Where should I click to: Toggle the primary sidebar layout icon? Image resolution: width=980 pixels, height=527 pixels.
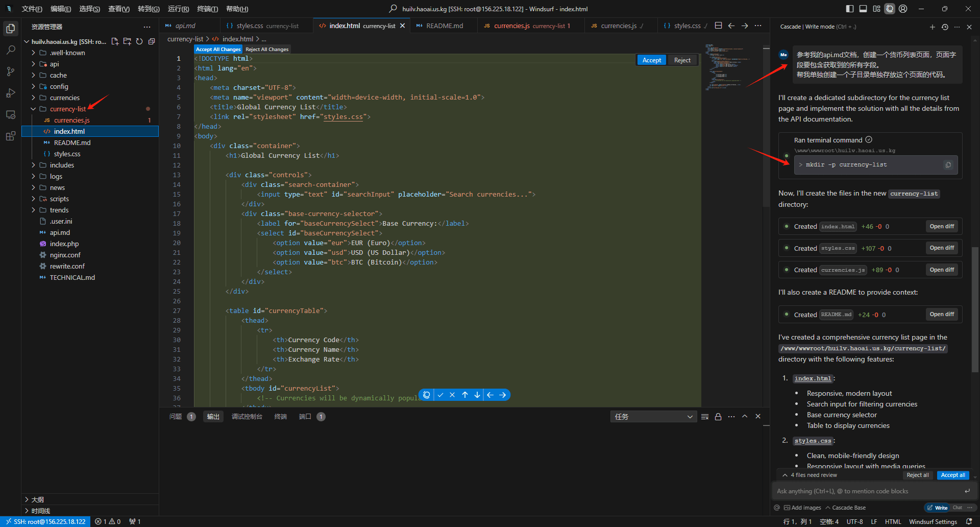850,9
